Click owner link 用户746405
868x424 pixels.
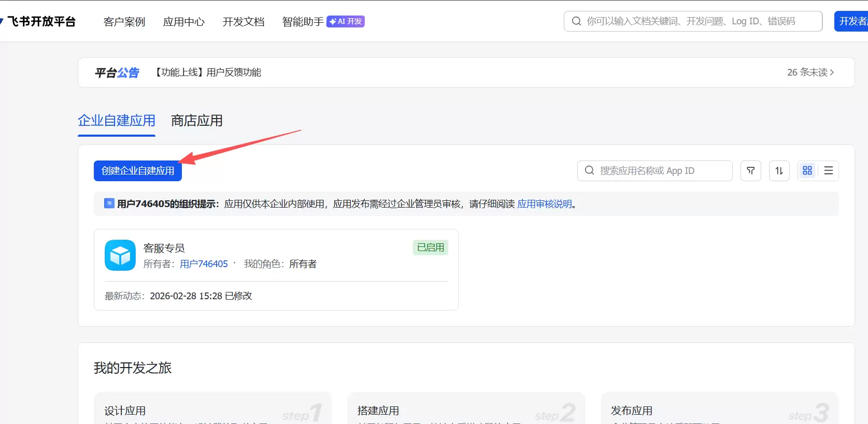coord(204,264)
